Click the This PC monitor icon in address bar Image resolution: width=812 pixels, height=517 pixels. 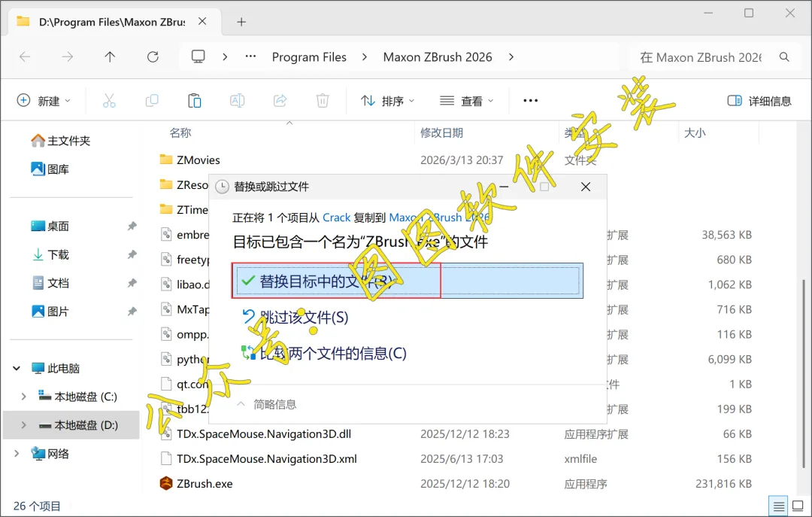[198, 56]
